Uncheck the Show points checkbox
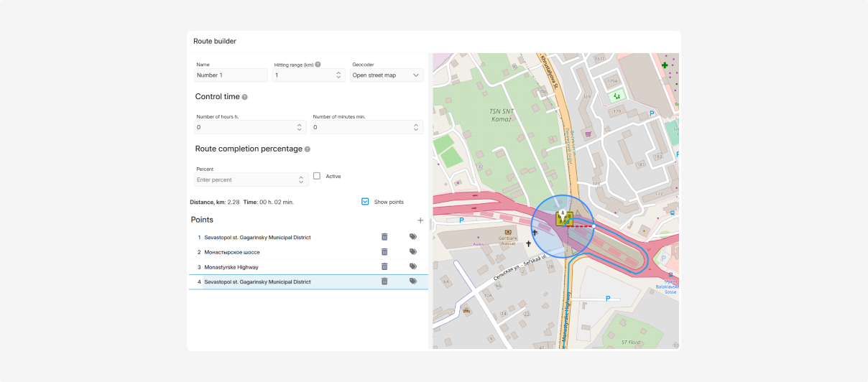Screen dimensions: 868x382 (x=365, y=202)
